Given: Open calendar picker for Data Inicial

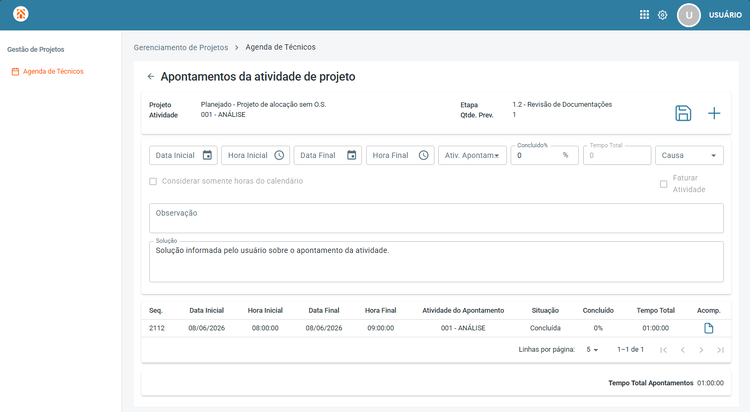Looking at the screenshot, I should tap(207, 155).
